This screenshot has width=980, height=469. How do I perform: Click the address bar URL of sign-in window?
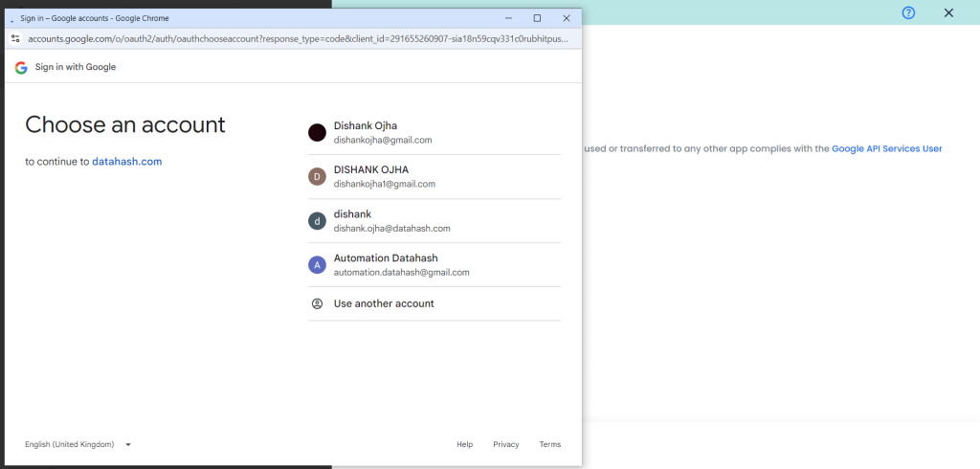[x=299, y=39]
